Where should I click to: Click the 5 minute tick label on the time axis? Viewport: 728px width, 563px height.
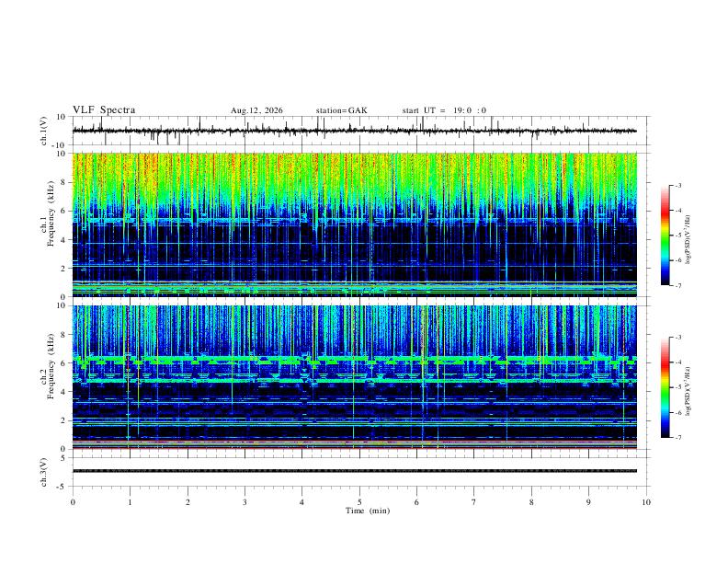(x=359, y=502)
